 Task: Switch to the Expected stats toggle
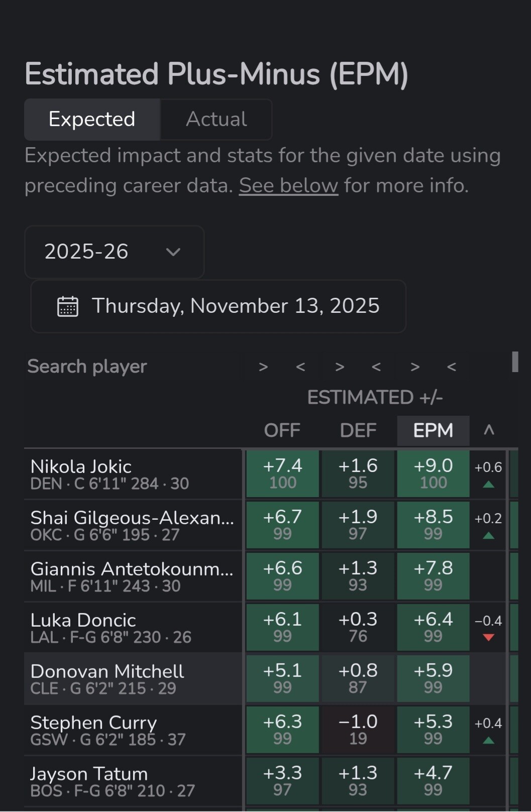[92, 120]
